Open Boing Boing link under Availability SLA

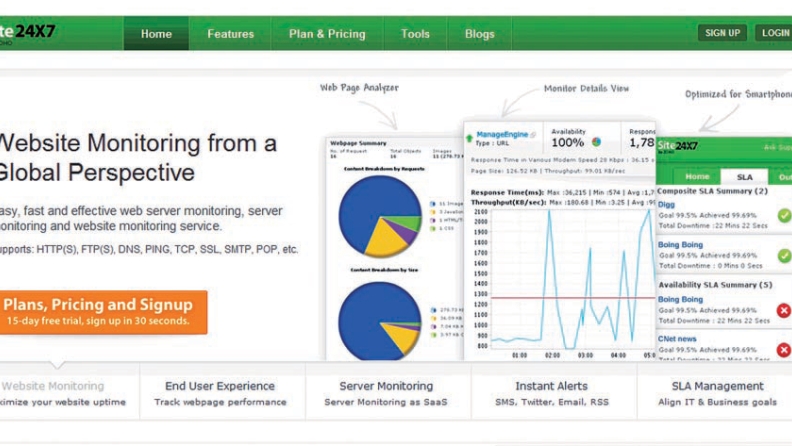(x=680, y=299)
